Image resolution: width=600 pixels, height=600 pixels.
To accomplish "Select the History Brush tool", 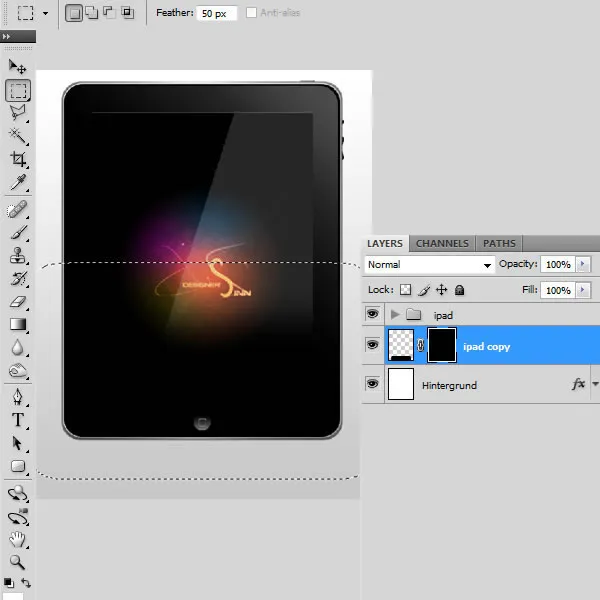I will (x=18, y=279).
